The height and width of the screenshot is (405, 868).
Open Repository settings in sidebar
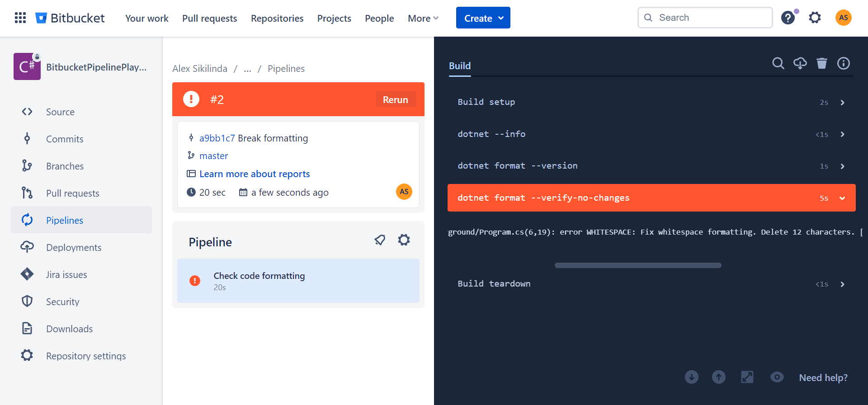81,356
